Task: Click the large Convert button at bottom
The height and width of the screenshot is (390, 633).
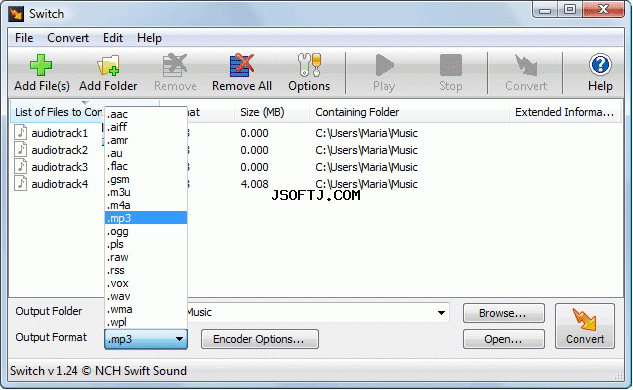Action: point(585,326)
